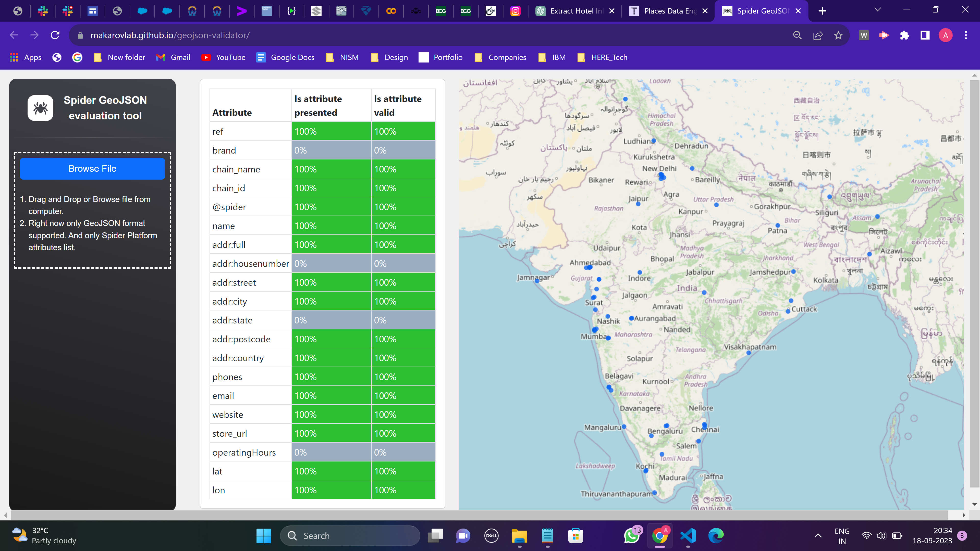The width and height of the screenshot is (980, 551).
Task: Show hidden system tray icons
Action: point(818,536)
